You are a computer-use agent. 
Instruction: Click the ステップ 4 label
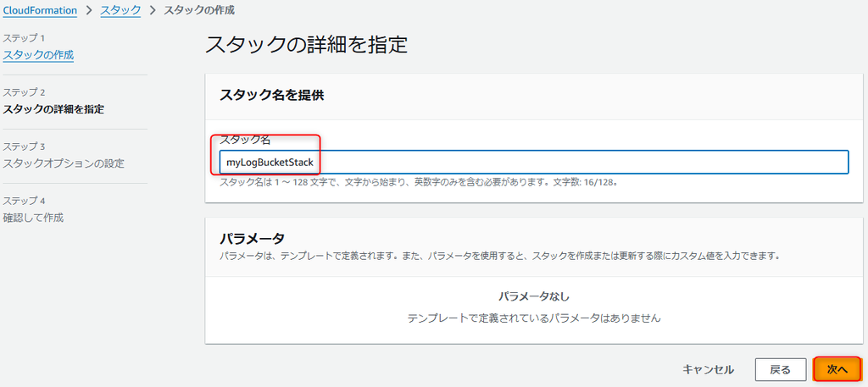23,201
